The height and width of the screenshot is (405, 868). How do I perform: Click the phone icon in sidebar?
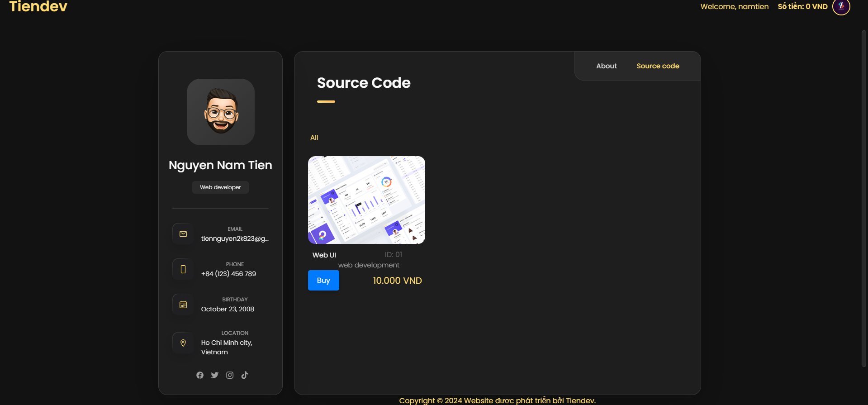click(x=183, y=269)
